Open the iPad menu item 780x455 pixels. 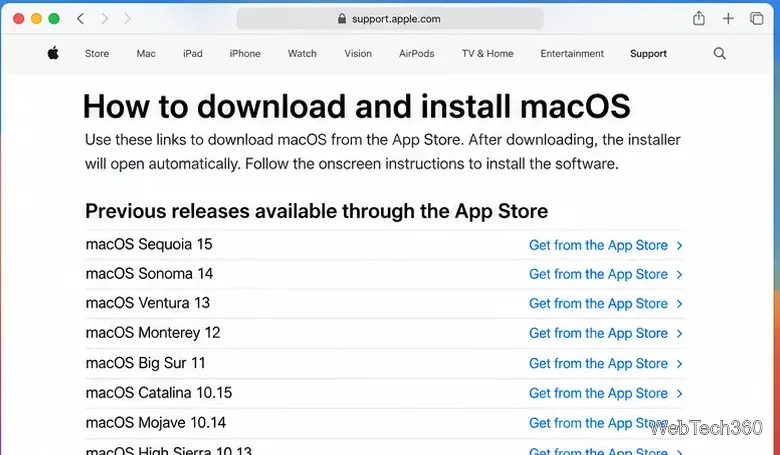point(193,53)
